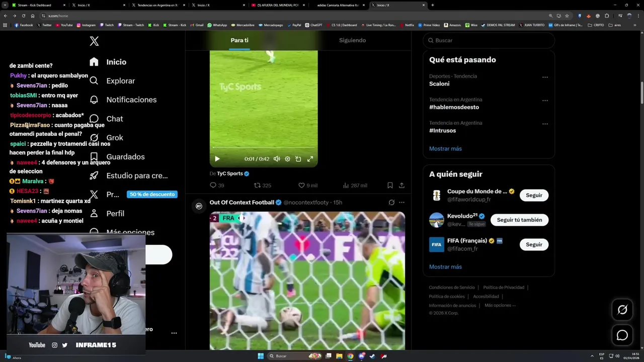This screenshot has width=644, height=362.
Task: Click Mostrar más under Qué está pasando
Action: point(445,149)
